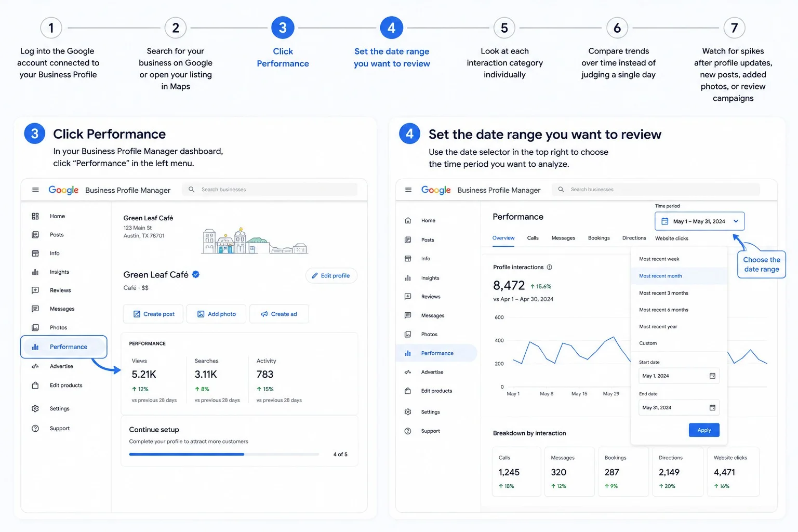Image resolution: width=798 pixels, height=532 pixels.
Task: Click info icon beside Profile interactions
Action: pyautogui.click(x=550, y=267)
